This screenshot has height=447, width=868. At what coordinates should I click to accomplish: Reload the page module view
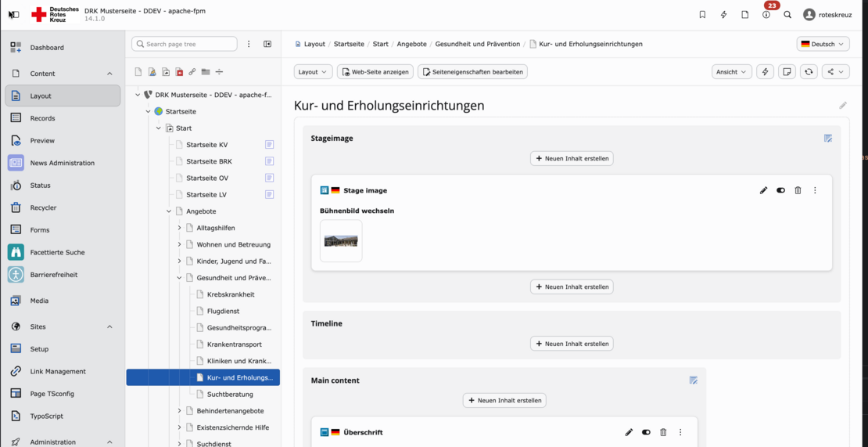tap(809, 72)
